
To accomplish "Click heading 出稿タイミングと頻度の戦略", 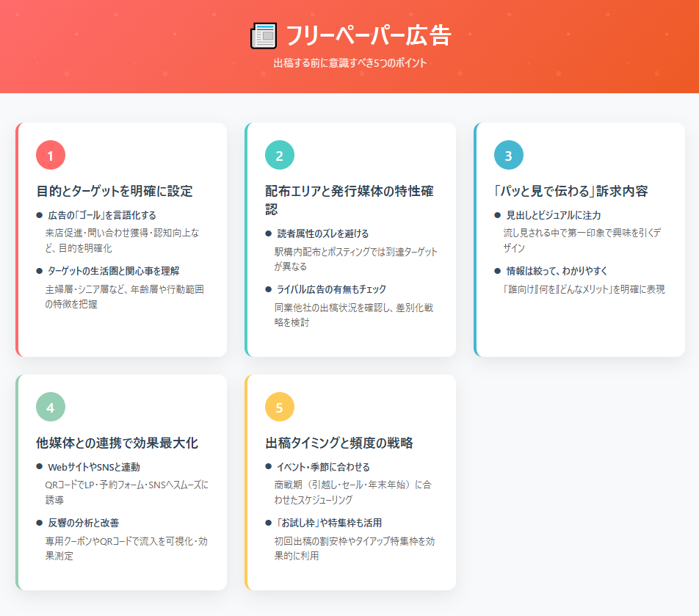I will point(339,443).
